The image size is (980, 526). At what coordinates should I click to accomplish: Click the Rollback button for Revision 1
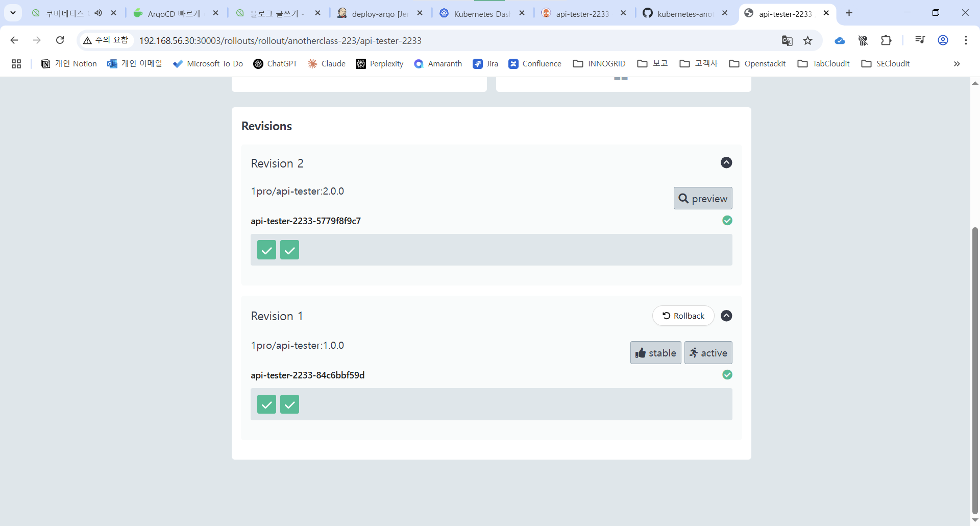click(683, 316)
